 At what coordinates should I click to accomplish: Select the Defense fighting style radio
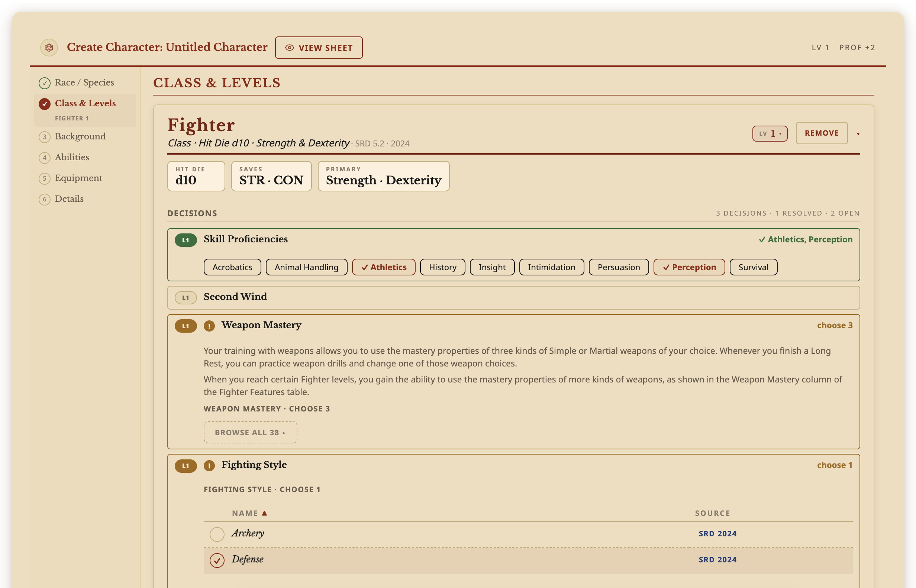pos(217,560)
